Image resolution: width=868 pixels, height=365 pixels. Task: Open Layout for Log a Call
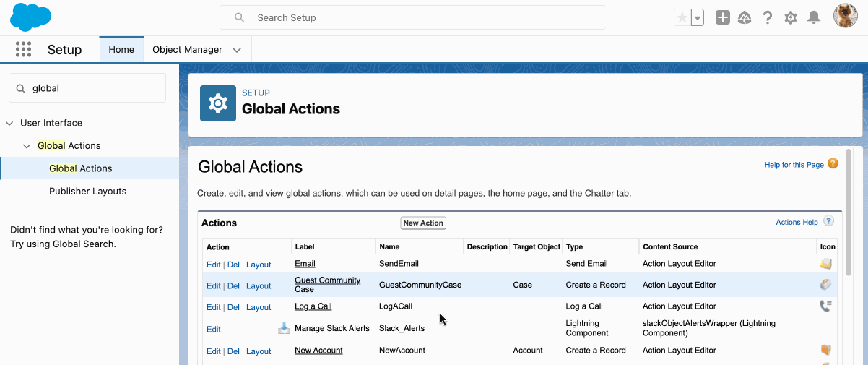[259, 307]
